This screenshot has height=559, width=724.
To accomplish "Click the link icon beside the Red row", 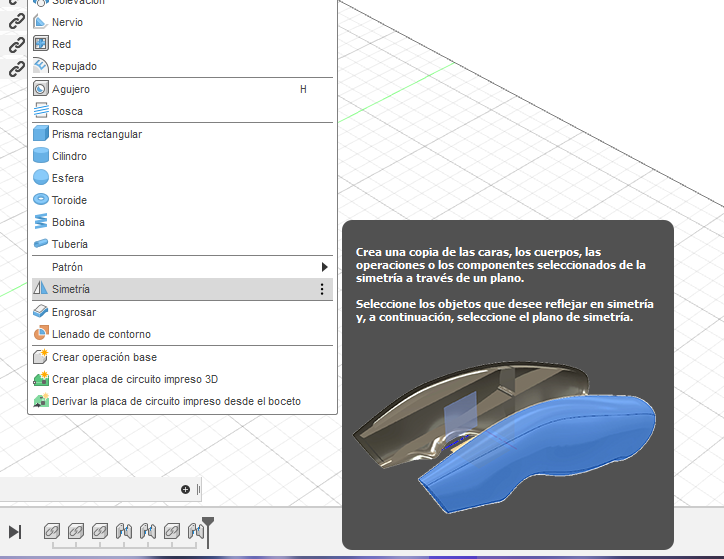I will 17,45.
